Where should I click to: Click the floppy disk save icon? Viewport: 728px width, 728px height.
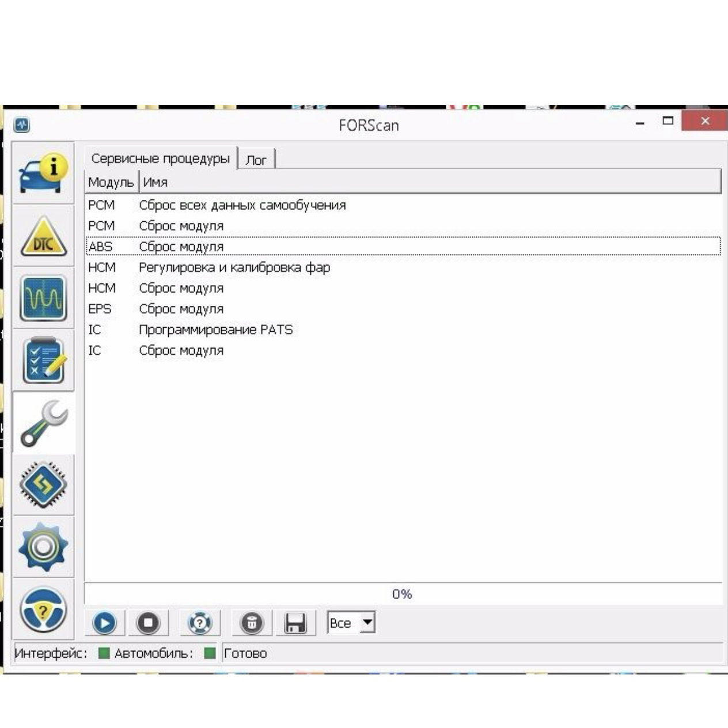295,623
